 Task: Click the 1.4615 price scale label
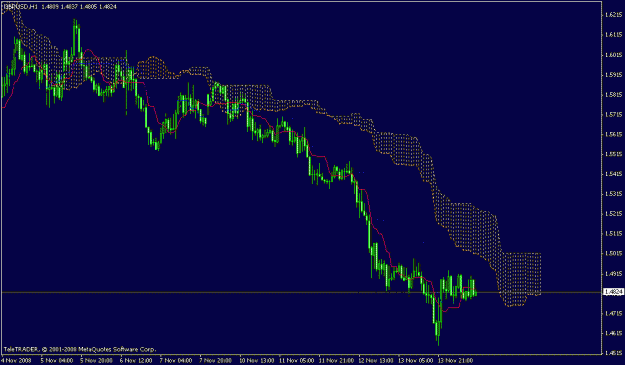[x=613, y=333]
